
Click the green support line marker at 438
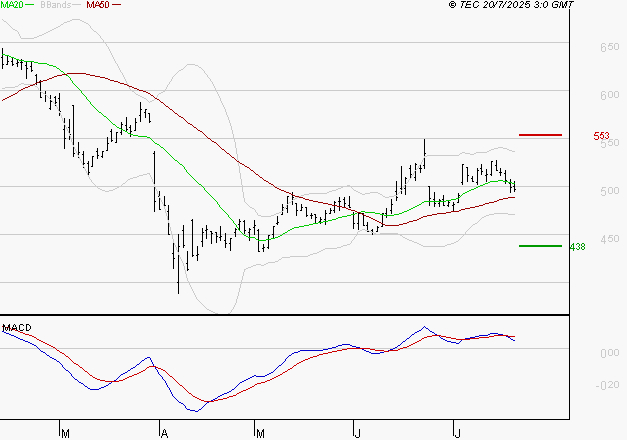click(540, 246)
